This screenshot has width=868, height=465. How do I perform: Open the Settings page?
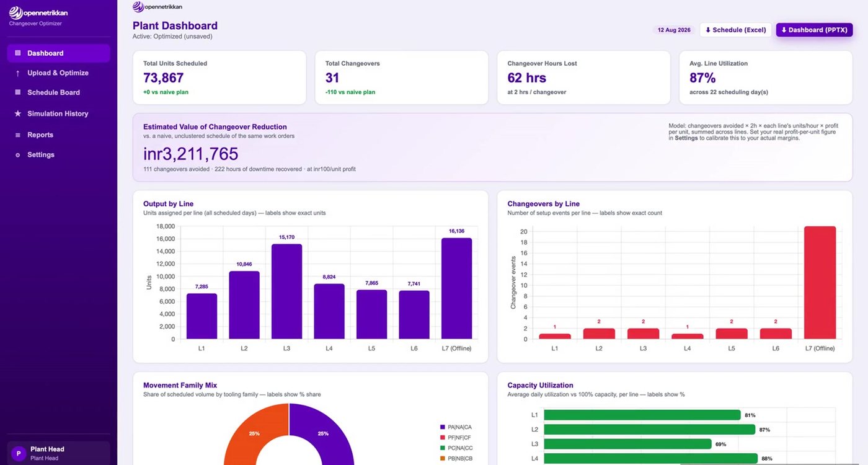[x=58, y=155]
